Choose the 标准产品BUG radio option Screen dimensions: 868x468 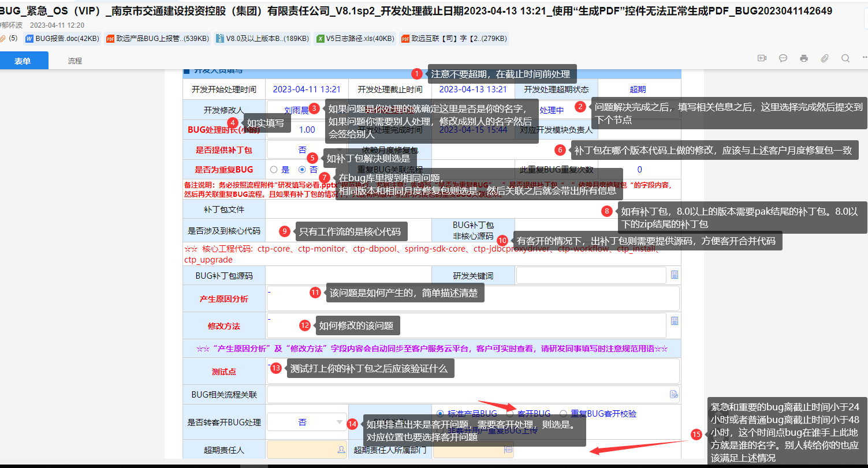pos(441,413)
